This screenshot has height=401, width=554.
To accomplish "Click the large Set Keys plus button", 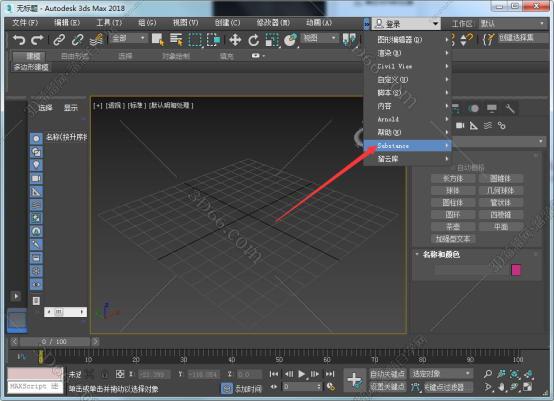I will (x=354, y=380).
